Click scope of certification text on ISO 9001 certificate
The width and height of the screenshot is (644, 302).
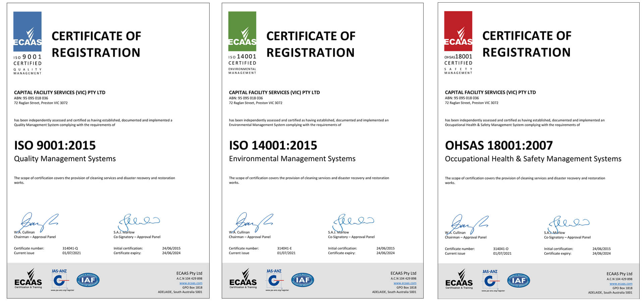point(95,180)
